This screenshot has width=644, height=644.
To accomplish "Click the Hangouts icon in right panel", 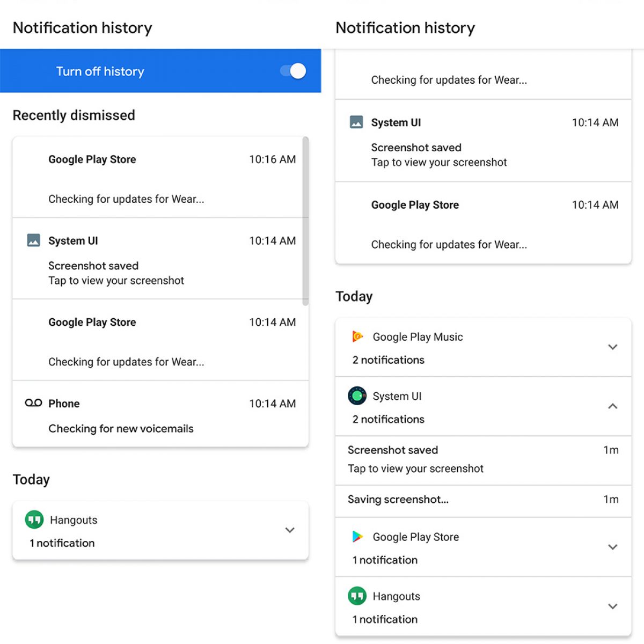I will [x=357, y=596].
